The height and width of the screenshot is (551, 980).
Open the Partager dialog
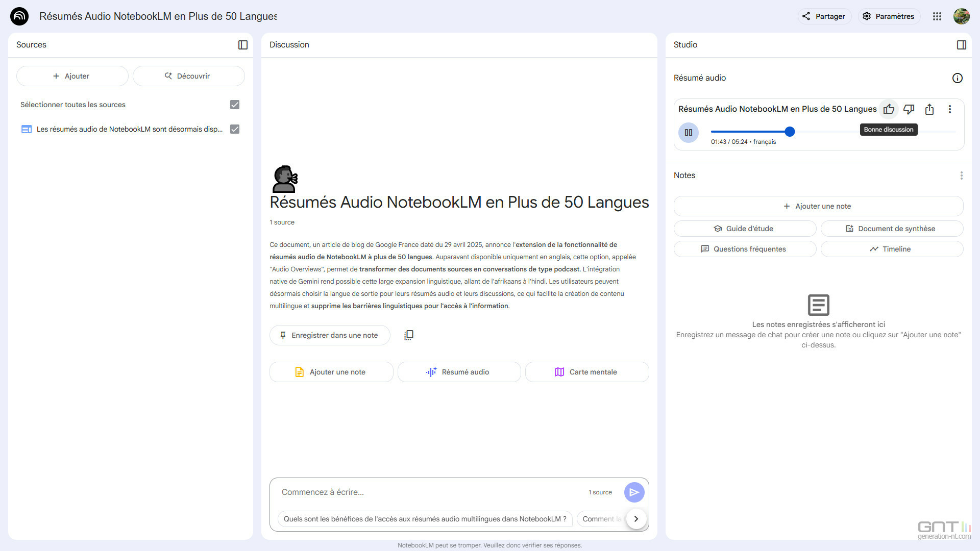(824, 16)
